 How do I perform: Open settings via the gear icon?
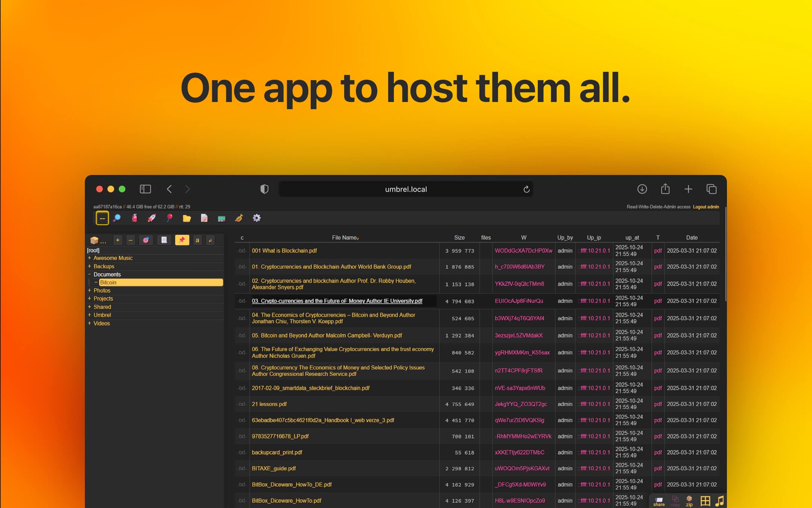(x=257, y=218)
